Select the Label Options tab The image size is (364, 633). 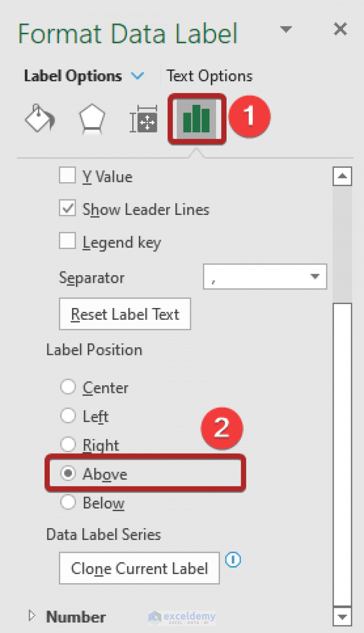72,75
